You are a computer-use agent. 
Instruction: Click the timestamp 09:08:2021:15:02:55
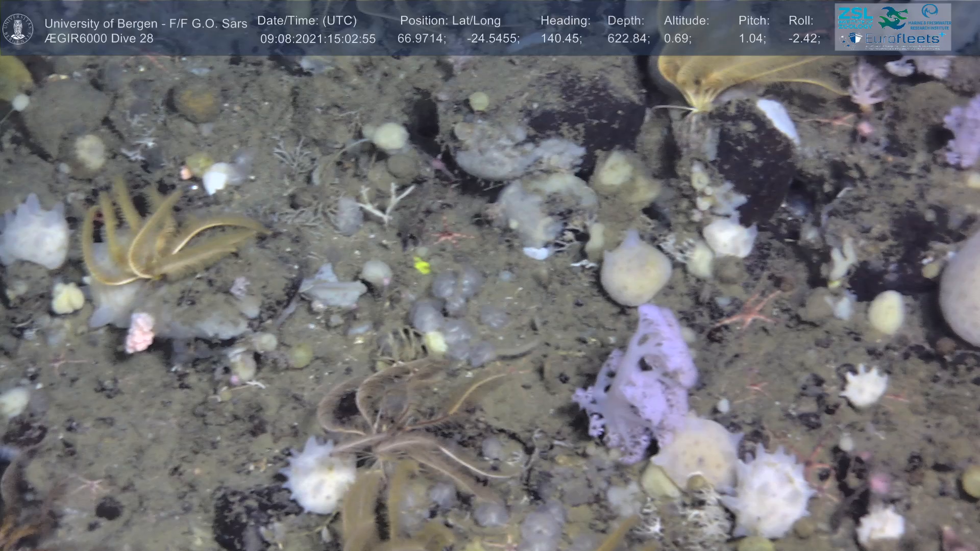[x=317, y=39]
